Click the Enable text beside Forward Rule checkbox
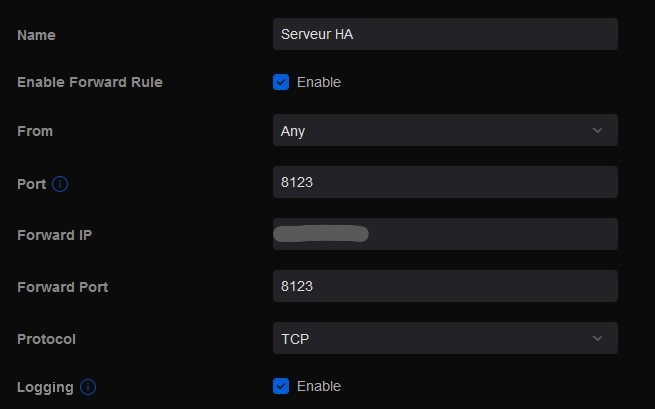The width and height of the screenshot is (655, 409). pos(319,82)
